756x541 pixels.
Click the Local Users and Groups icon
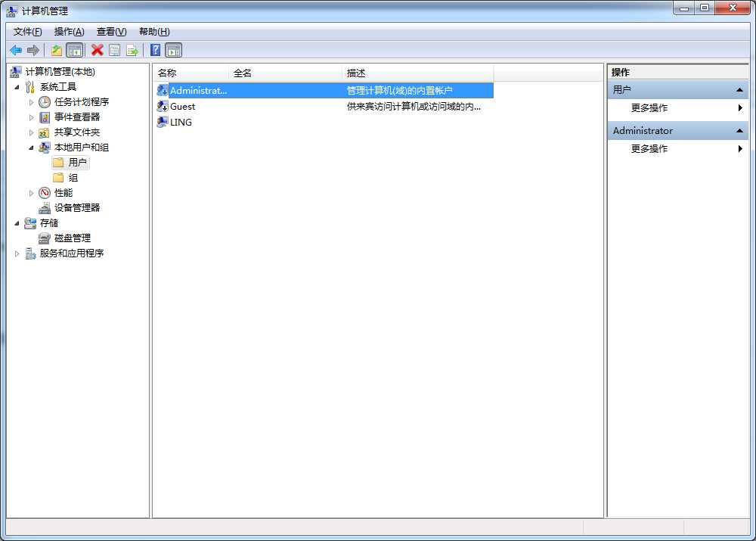pyautogui.click(x=45, y=148)
